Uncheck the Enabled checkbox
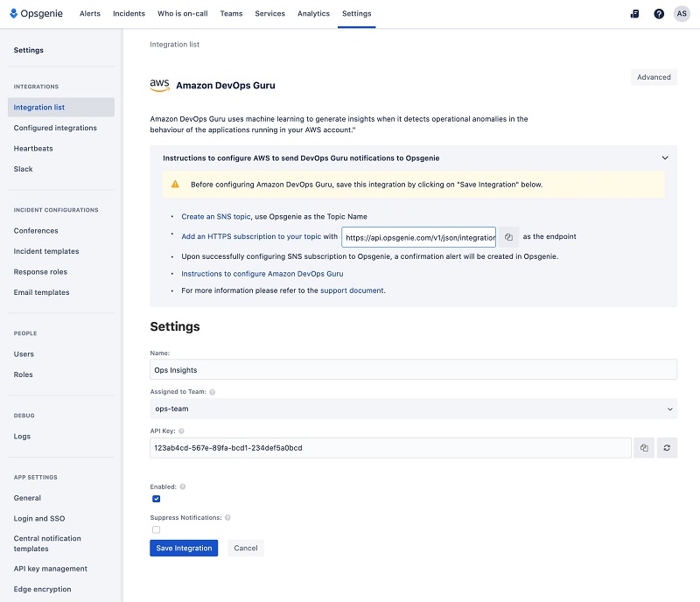This screenshot has width=700, height=602. pyautogui.click(x=156, y=499)
